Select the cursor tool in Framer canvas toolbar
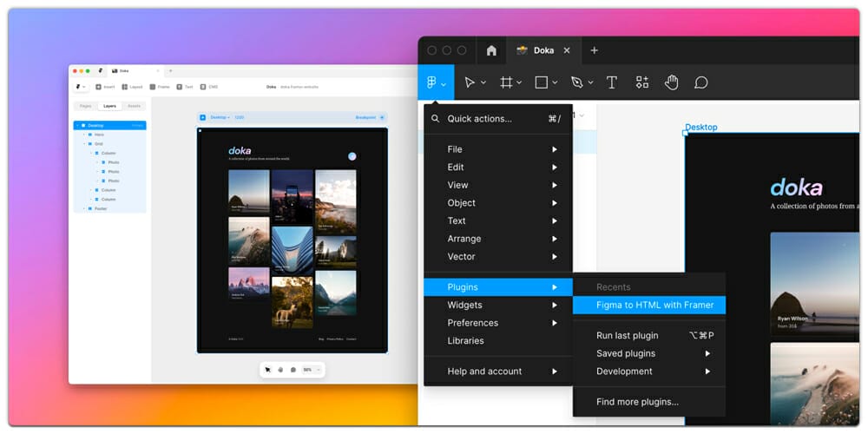This screenshot has width=868, height=434. [268, 370]
